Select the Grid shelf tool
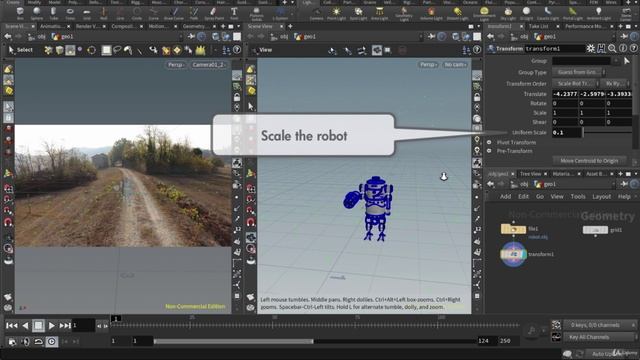 87,13
